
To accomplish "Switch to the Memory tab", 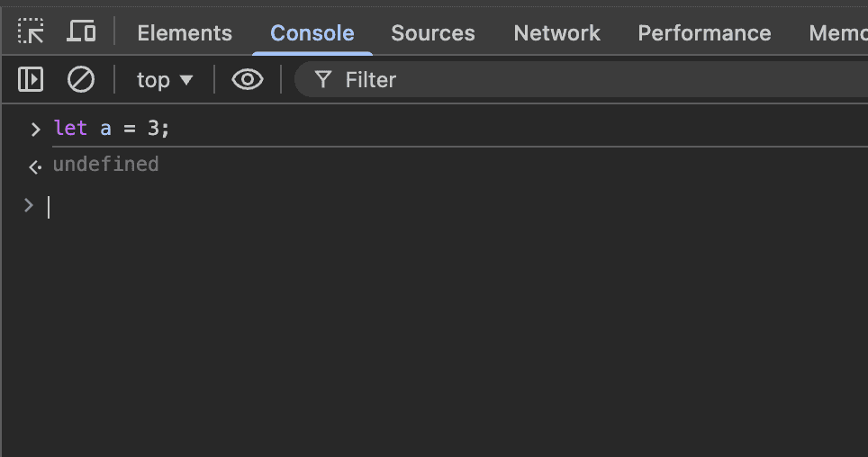I will pos(837,33).
